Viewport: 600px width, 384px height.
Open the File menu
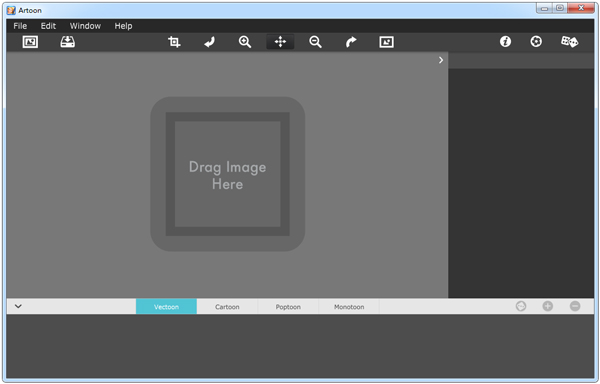[20, 26]
